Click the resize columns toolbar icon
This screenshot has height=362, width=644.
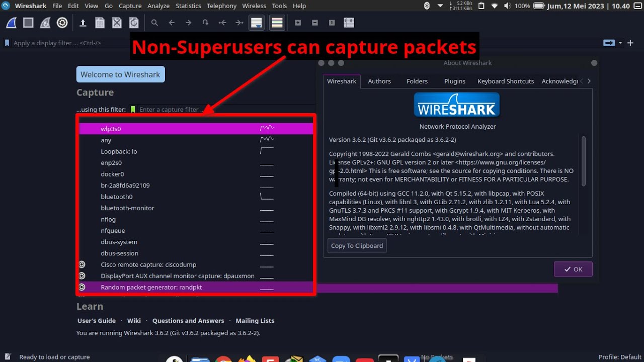click(x=349, y=23)
